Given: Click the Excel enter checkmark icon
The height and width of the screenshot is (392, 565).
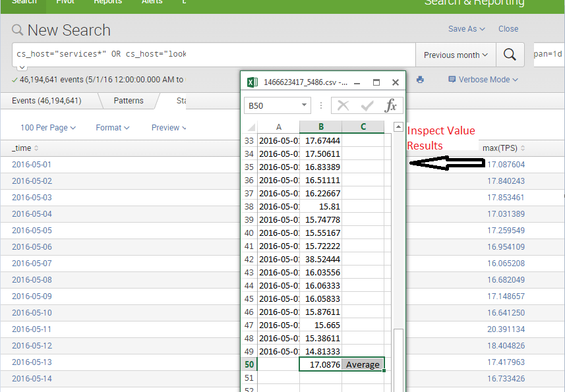Looking at the screenshot, I should tap(367, 105).
